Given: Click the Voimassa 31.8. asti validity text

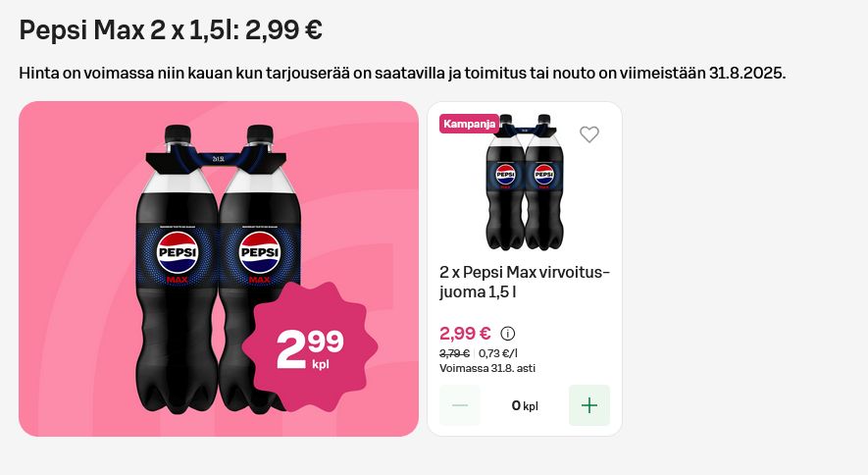Looking at the screenshot, I should [487, 368].
